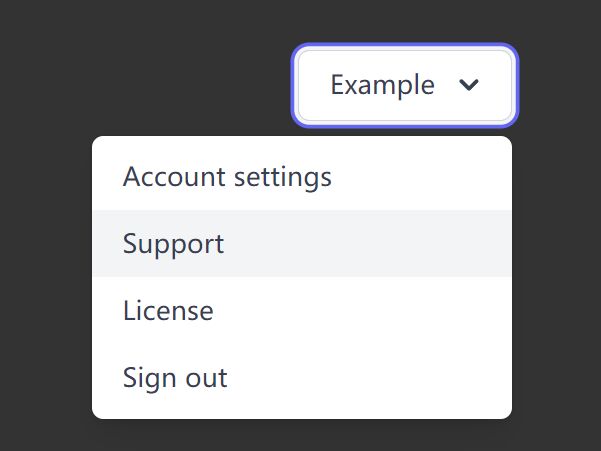Toggle the menu via the down-chevron icon
The height and width of the screenshot is (451, 601).
coord(469,85)
